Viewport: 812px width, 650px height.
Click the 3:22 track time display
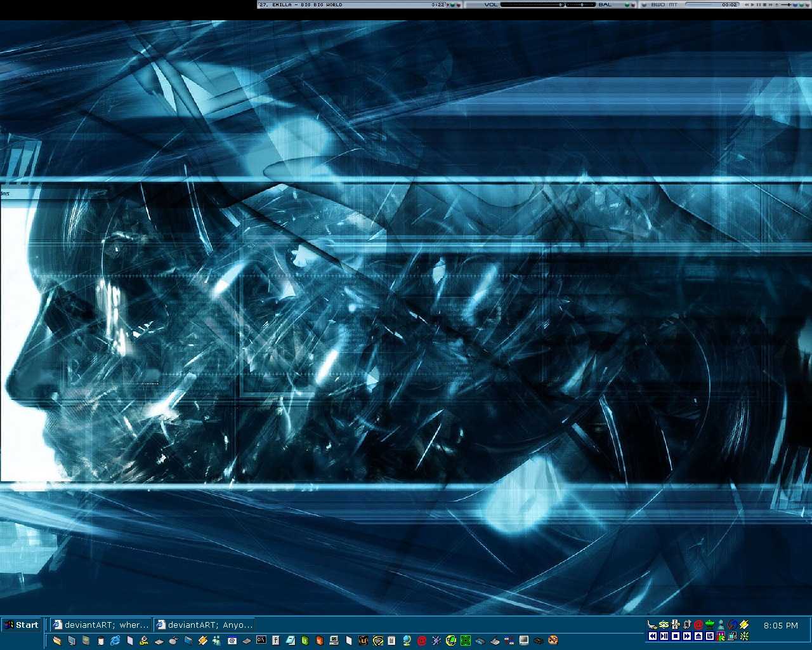(438, 4)
